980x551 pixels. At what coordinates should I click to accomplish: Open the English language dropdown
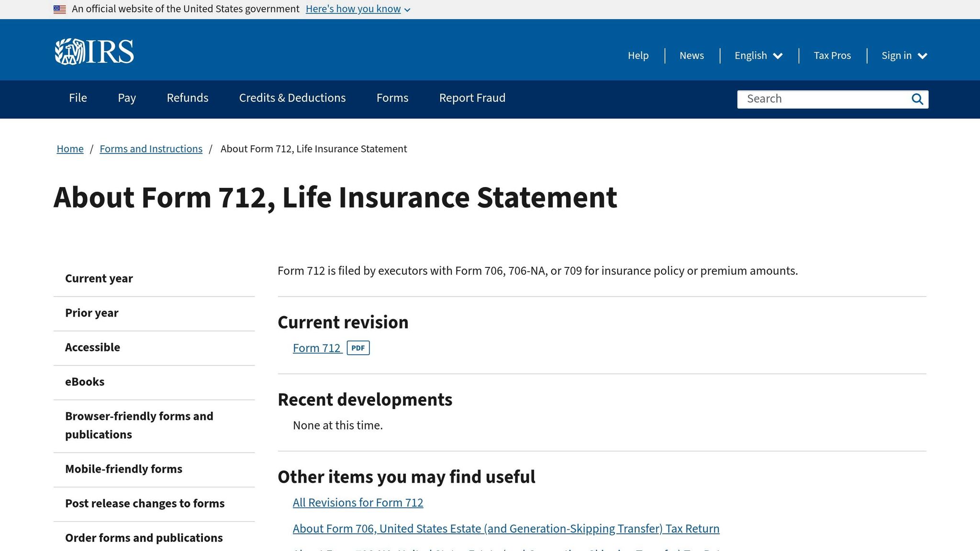(x=758, y=55)
